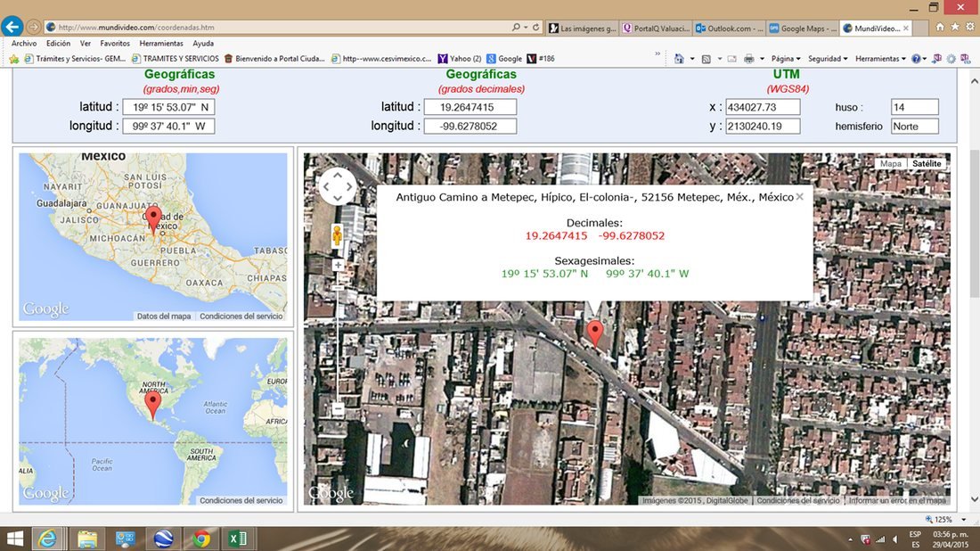Zoom in with the map plus button

338,265
